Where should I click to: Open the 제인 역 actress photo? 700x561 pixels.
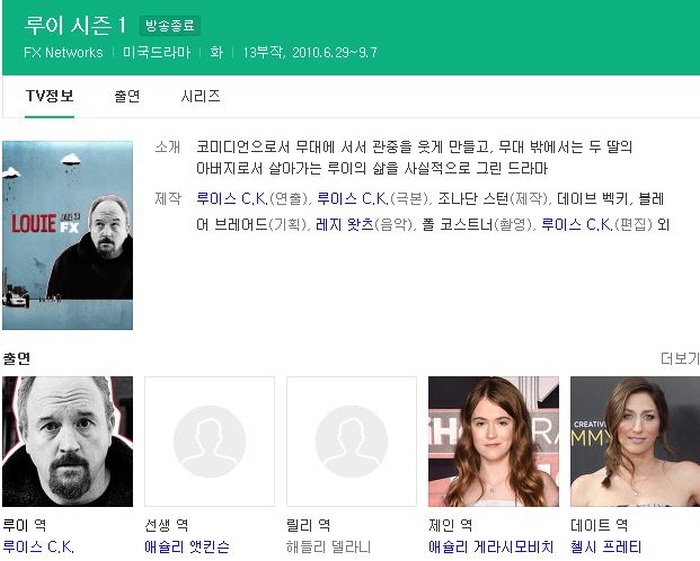click(x=493, y=441)
